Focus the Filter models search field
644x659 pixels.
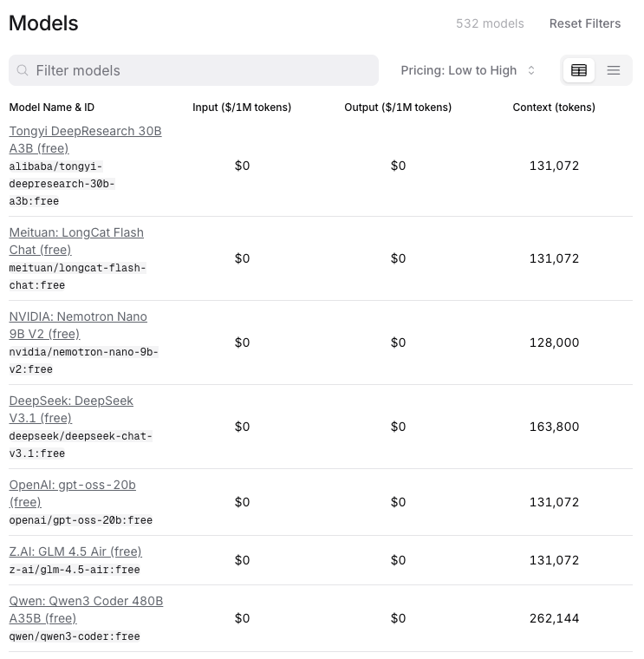click(x=193, y=70)
